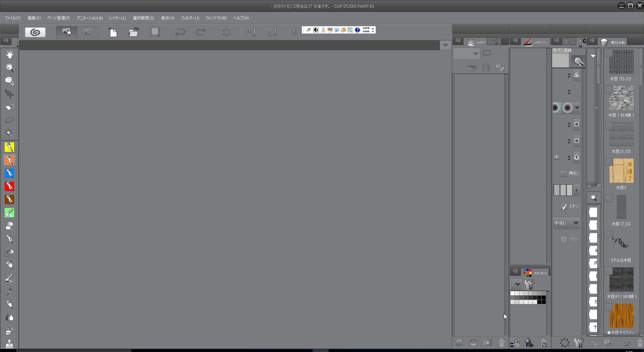Click the color set wrench settings icon
This screenshot has width=644, height=352.
(529, 284)
